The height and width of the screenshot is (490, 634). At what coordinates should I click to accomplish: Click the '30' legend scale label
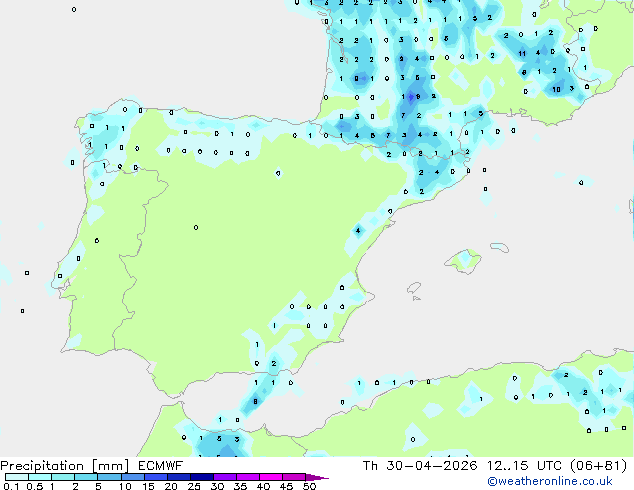[x=217, y=486]
